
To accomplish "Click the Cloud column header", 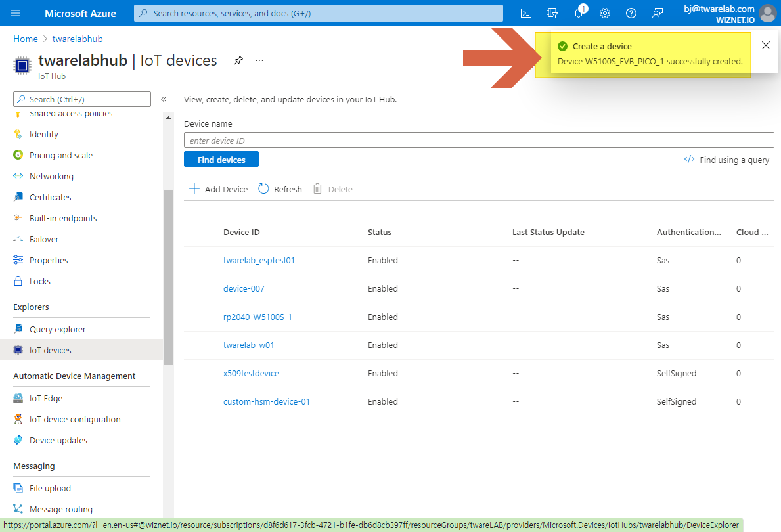I will click(752, 232).
